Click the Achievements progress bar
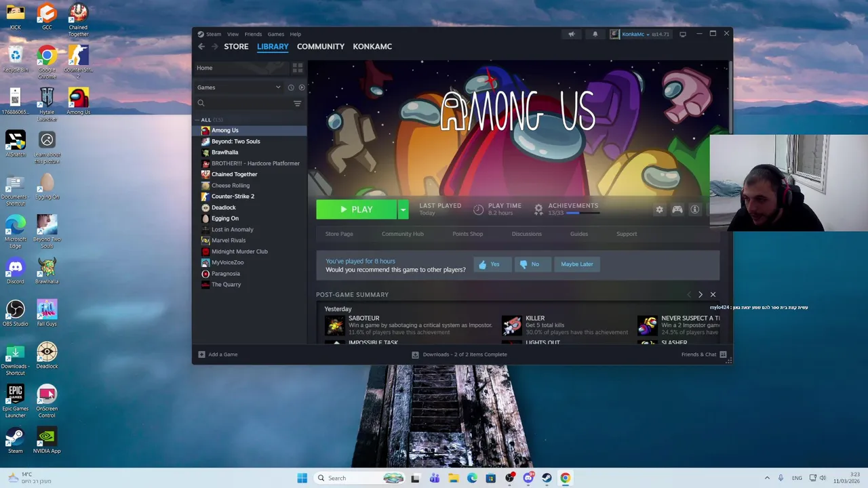 (583, 213)
